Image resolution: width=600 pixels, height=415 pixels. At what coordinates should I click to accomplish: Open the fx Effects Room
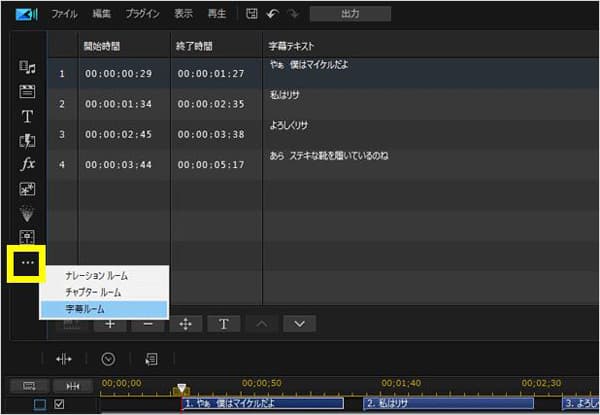[27, 163]
